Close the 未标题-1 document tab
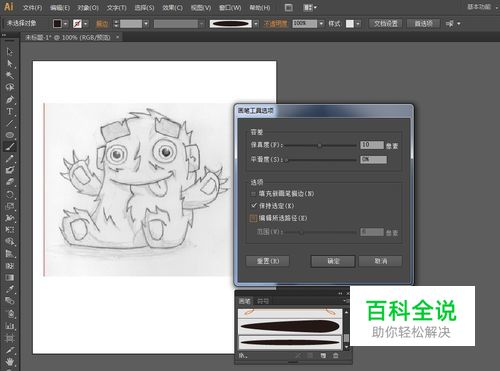The width and height of the screenshot is (500, 371). 117,37
